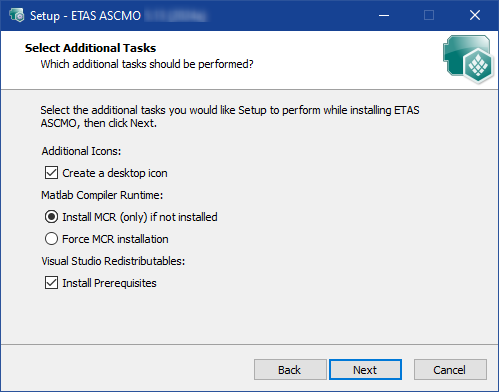Click the 'Create a desktop icon' label text

click(115, 173)
